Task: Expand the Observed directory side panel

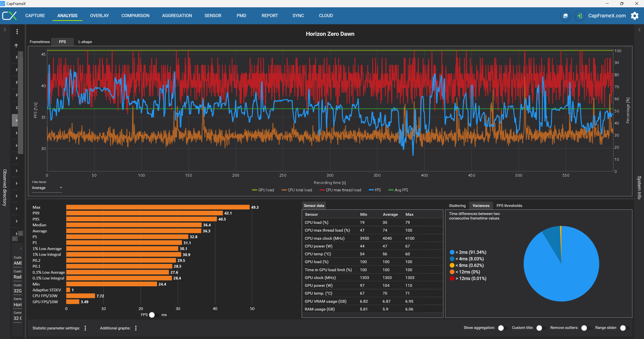Action: [5, 30]
